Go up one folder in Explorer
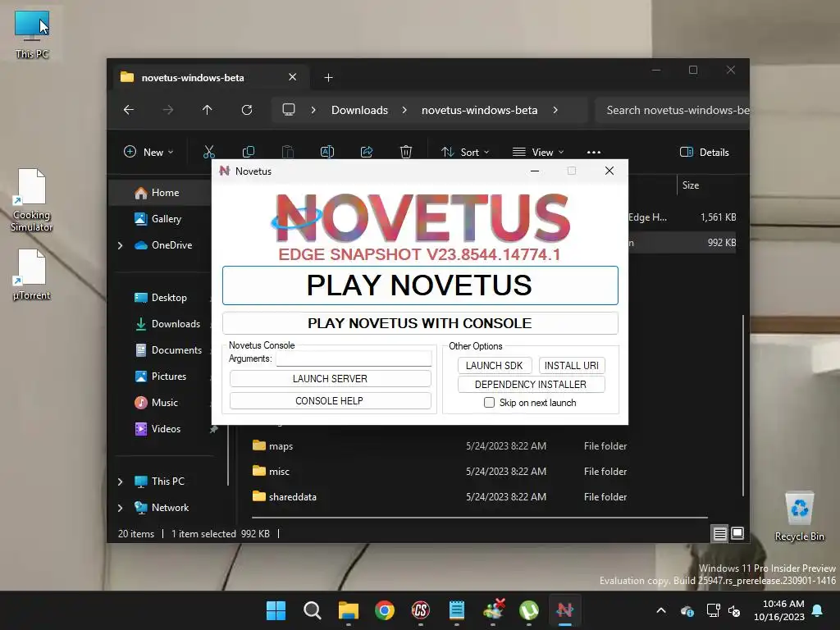Screen dimensions: 840x630 coord(208,110)
